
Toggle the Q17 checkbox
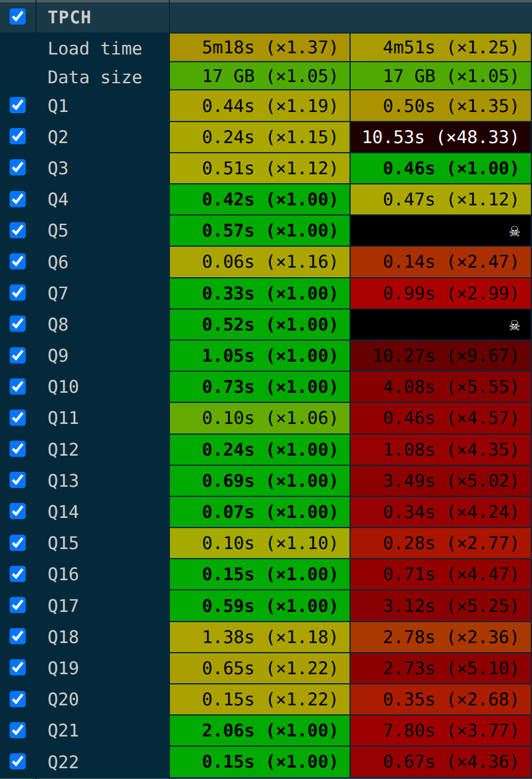pos(18,605)
